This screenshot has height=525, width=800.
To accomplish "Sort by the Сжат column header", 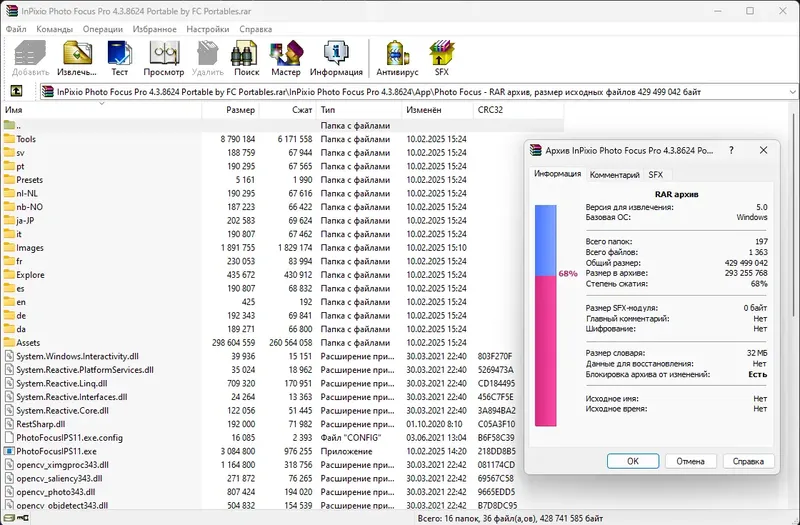I will coord(288,110).
